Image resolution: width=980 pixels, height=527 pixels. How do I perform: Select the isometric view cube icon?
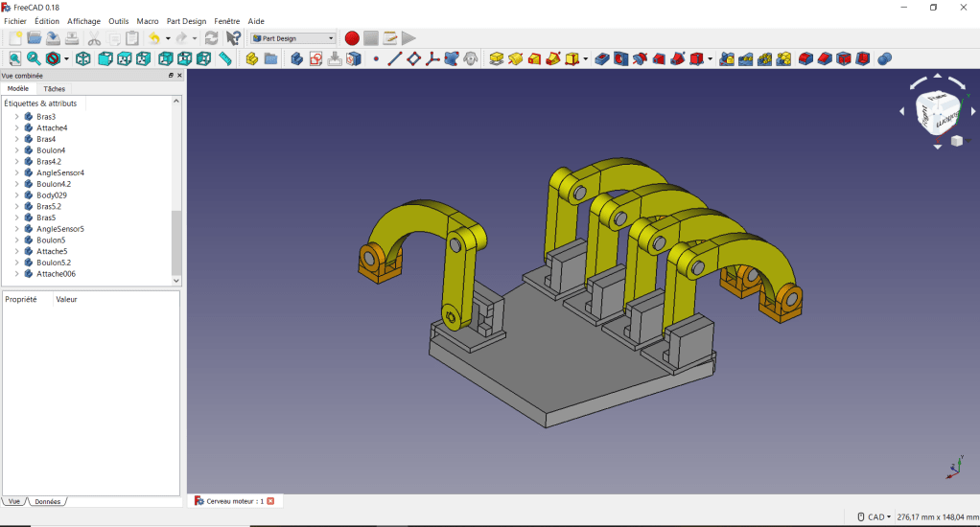coord(83,59)
